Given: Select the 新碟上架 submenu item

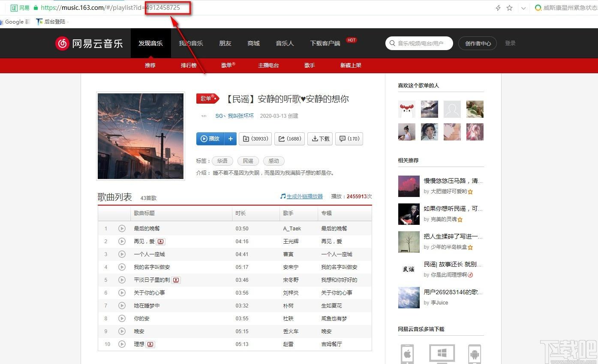Looking at the screenshot, I should point(351,66).
